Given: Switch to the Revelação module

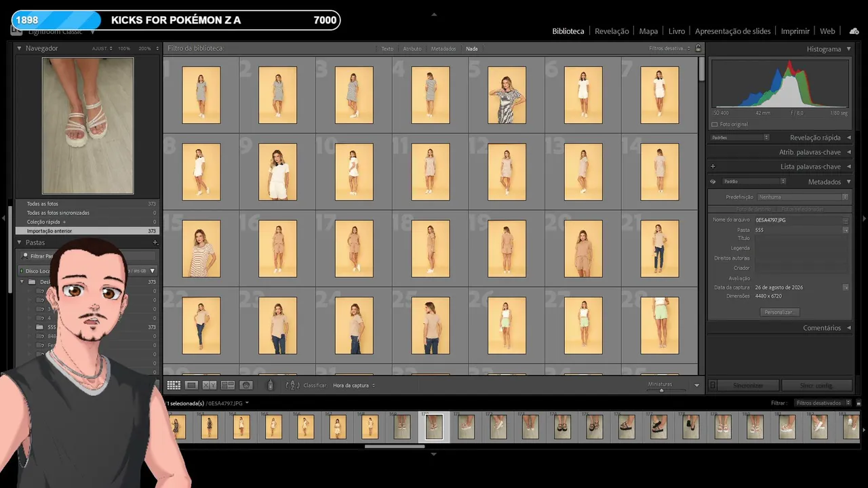Looking at the screenshot, I should [x=612, y=31].
